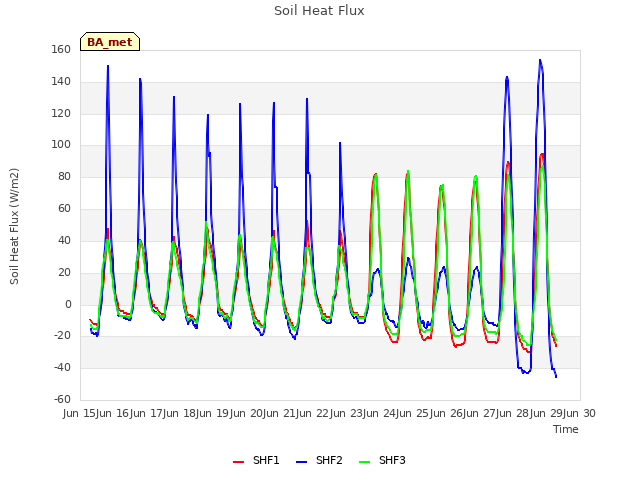Click the Time axis label
Viewport: 640px width, 480px height.
(x=566, y=429)
